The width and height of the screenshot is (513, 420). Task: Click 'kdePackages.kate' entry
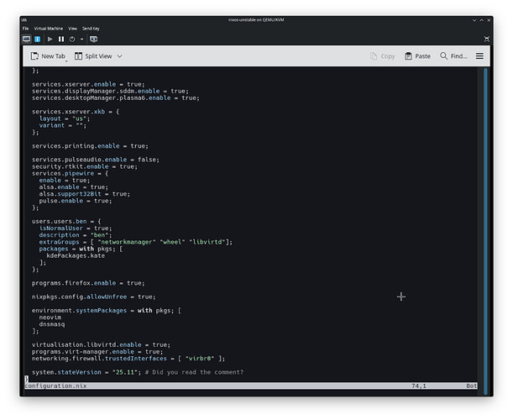point(76,256)
